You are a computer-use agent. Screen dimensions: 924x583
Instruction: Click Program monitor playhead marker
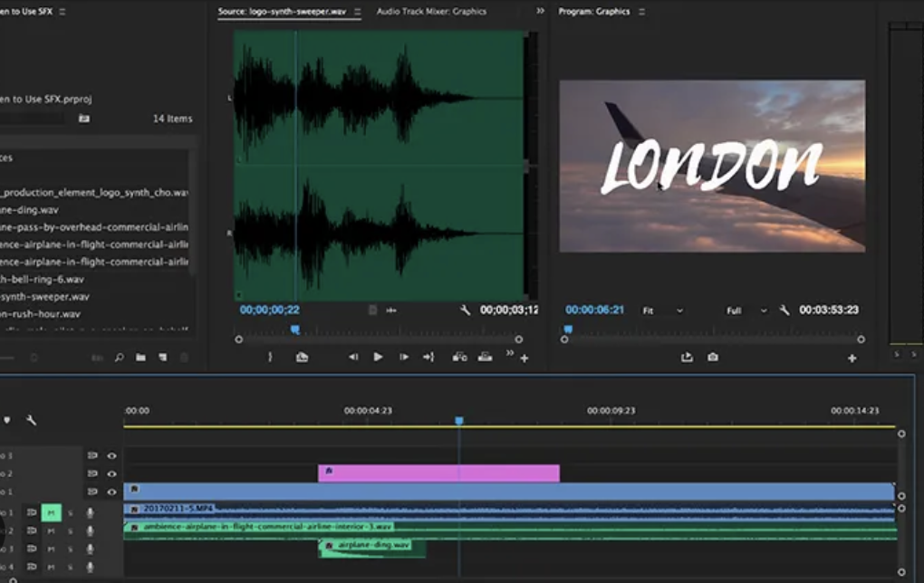coord(568,330)
